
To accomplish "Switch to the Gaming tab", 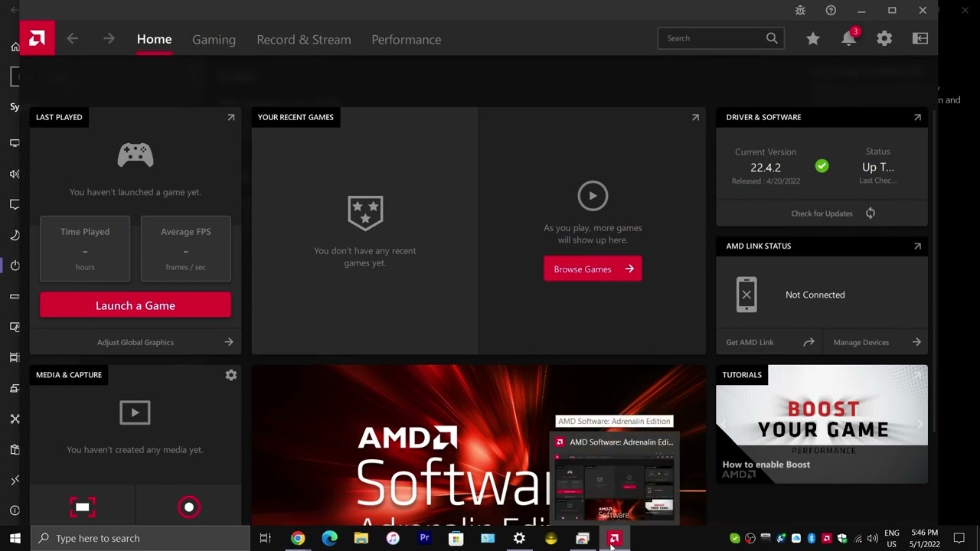I will [214, 39].
